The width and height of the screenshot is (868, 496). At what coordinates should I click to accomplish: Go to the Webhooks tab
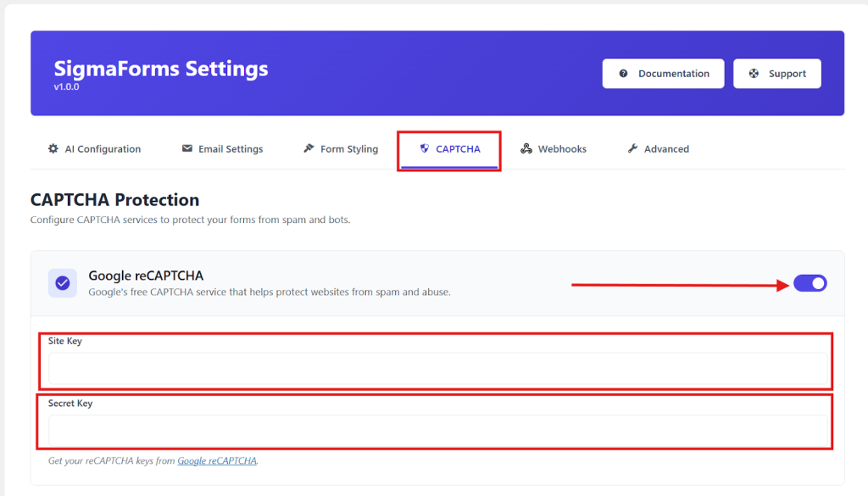point(562,149)
